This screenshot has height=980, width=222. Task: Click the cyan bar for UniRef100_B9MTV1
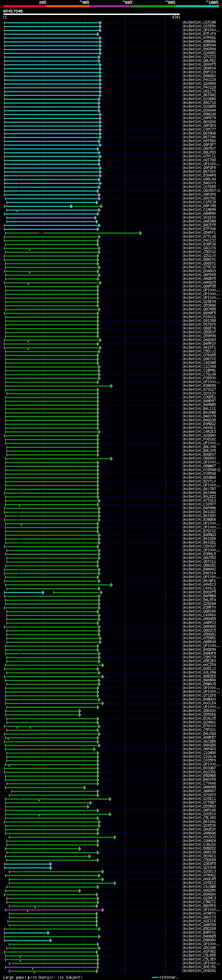click(27, 932)
